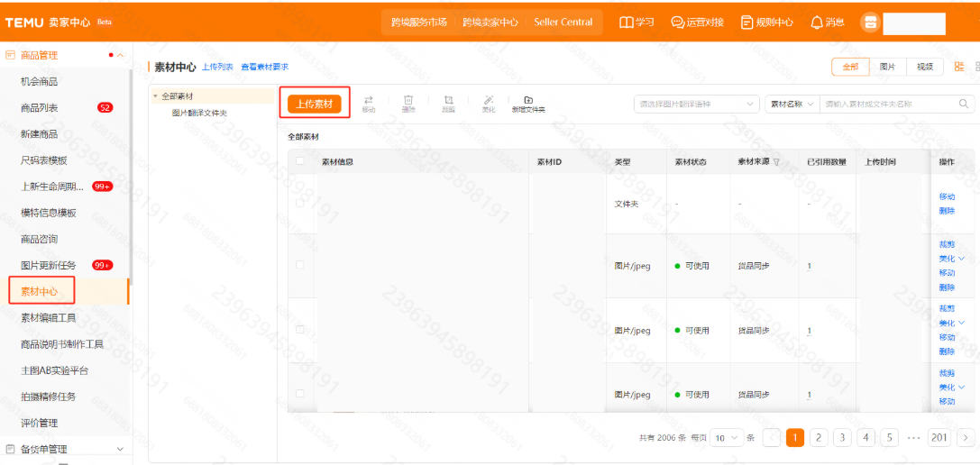Open the 素材名称 search type dropdown

(792, 104)
